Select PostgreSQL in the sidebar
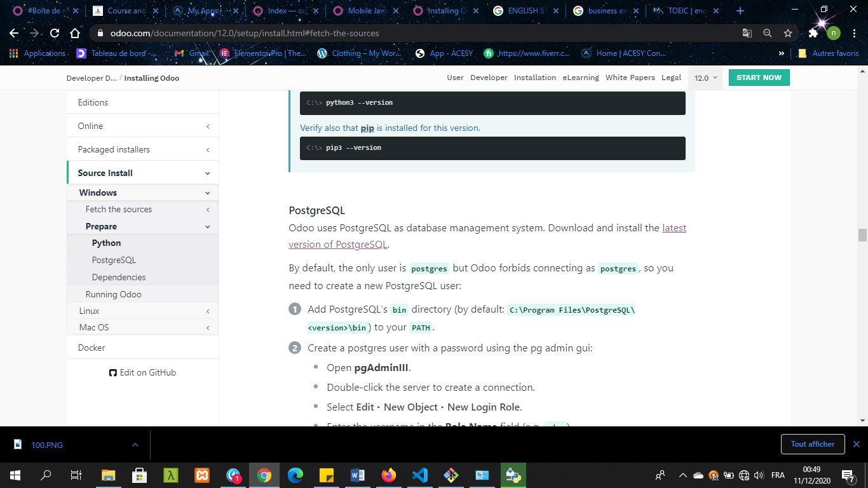This screenshot has width=868, height=488. [x=114, y=260]
